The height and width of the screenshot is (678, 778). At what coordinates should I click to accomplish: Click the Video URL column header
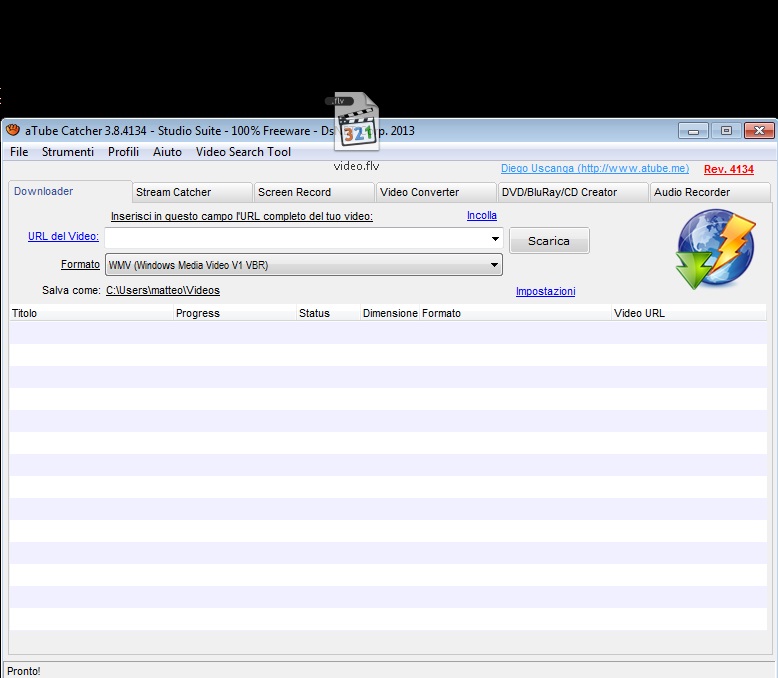click(x=689, y=313)
